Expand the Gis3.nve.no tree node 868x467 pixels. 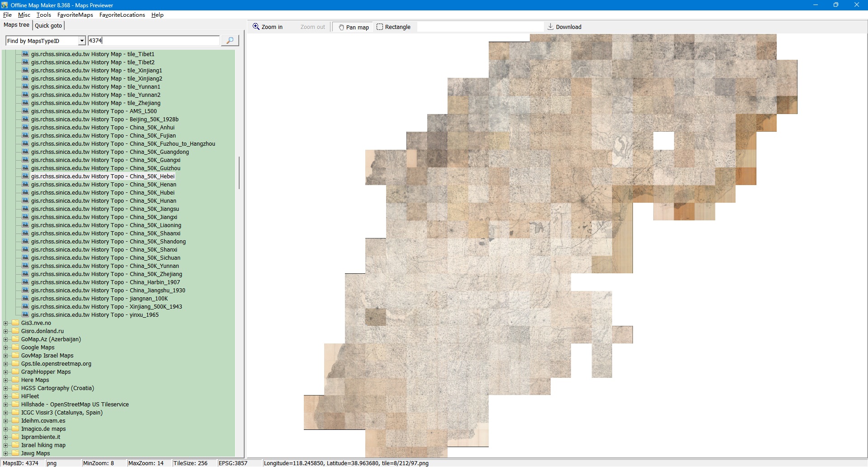click(x=6, y=323)
